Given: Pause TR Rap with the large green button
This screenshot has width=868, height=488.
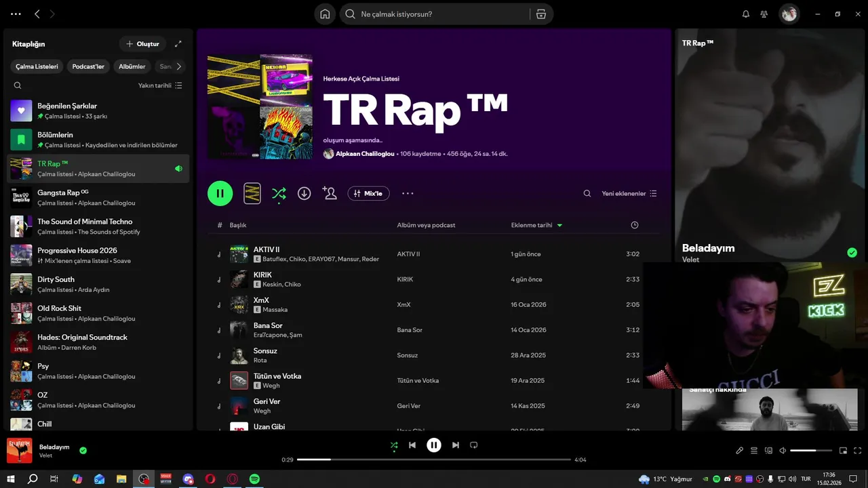Looking at the screenshot, I should point(220,193).
